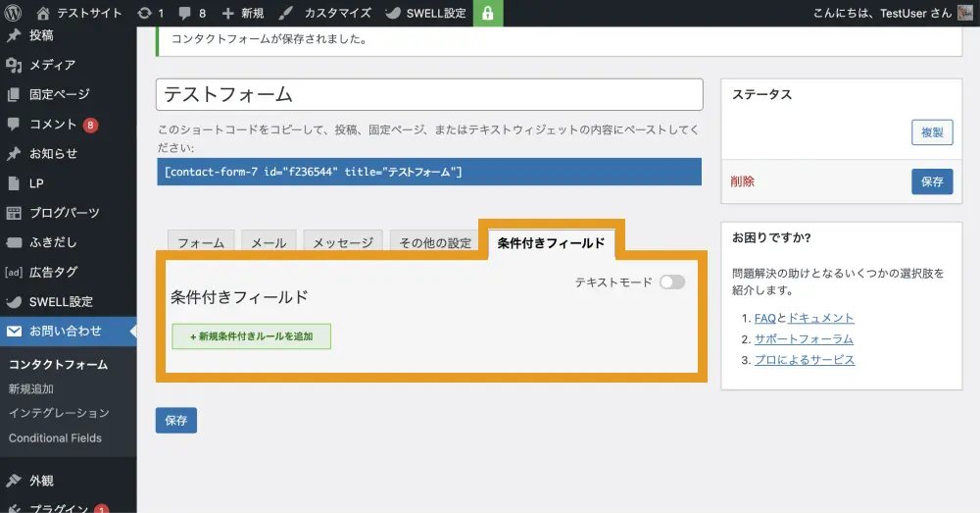
Task: Open TestUser avatar in admin bar
Action: (964, 14)
